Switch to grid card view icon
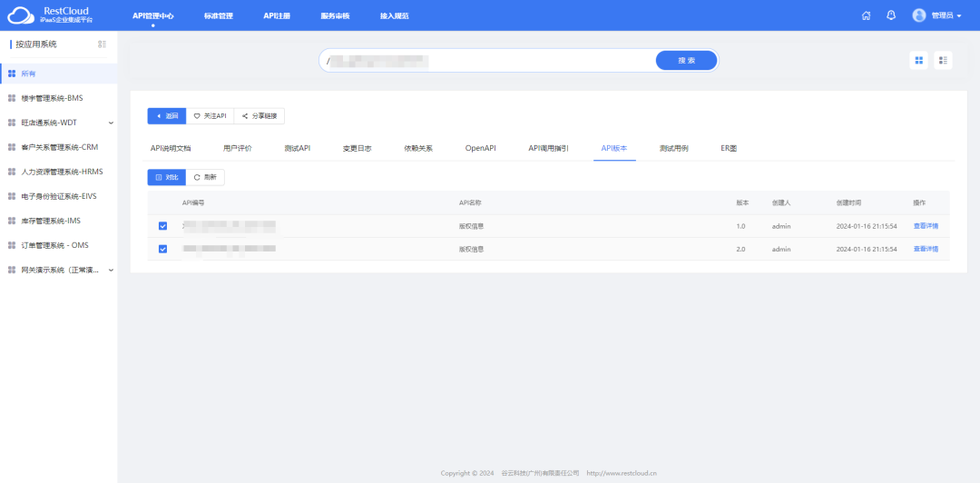980x483 pixels. [x=919, y=60]
